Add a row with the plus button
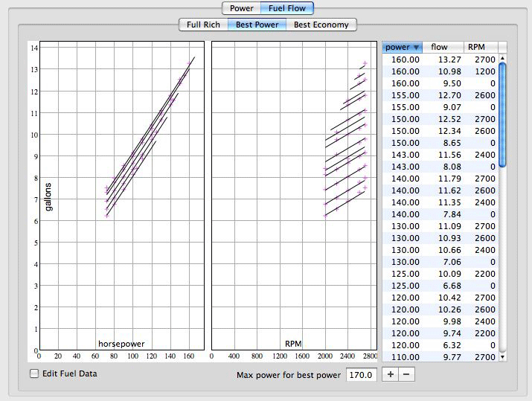 [390, 374]
